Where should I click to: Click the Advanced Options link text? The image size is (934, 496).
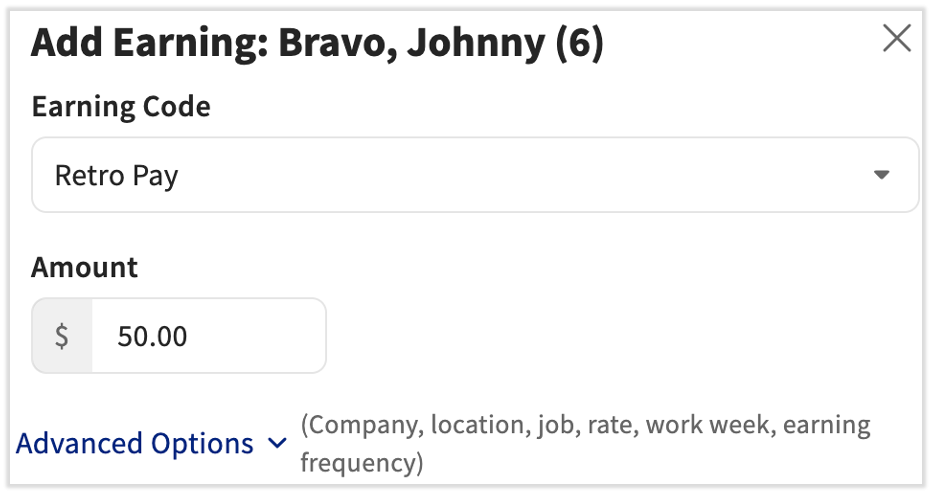click(x=135, y=443)
